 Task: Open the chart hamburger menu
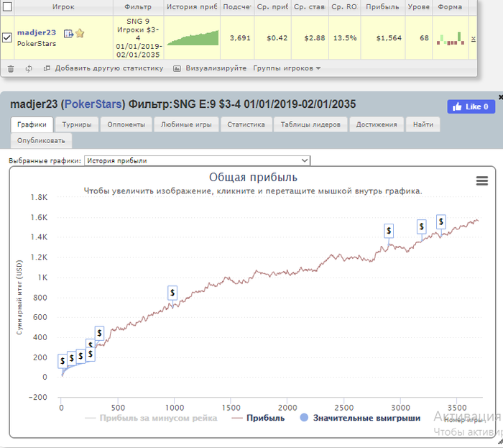[x=482, y=181]
